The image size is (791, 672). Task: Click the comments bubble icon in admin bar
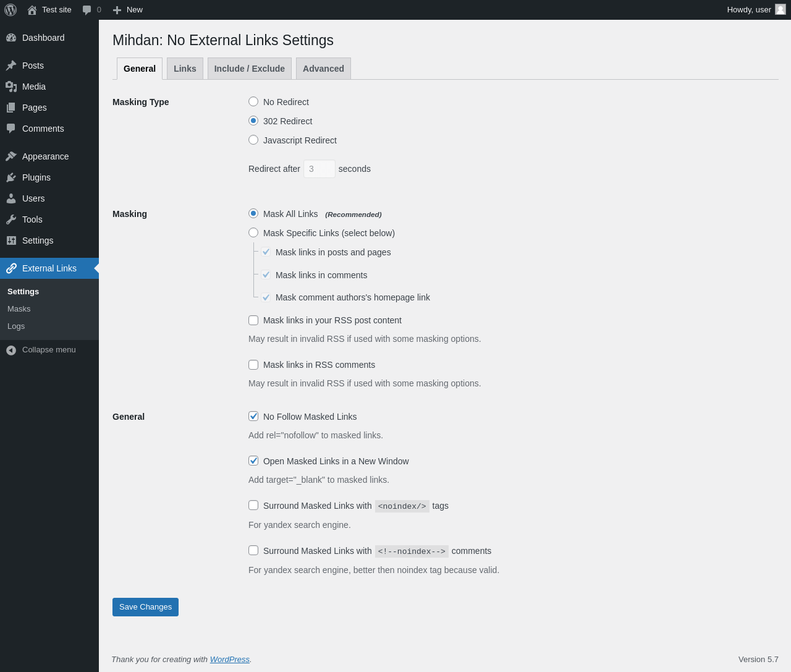click(x=87, y=10)
